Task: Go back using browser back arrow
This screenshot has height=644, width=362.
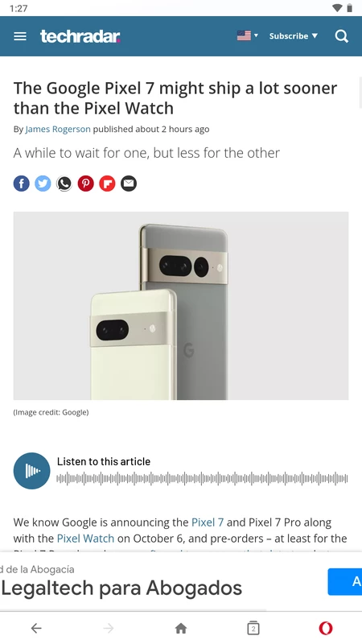Action: (x=36, y=628)
